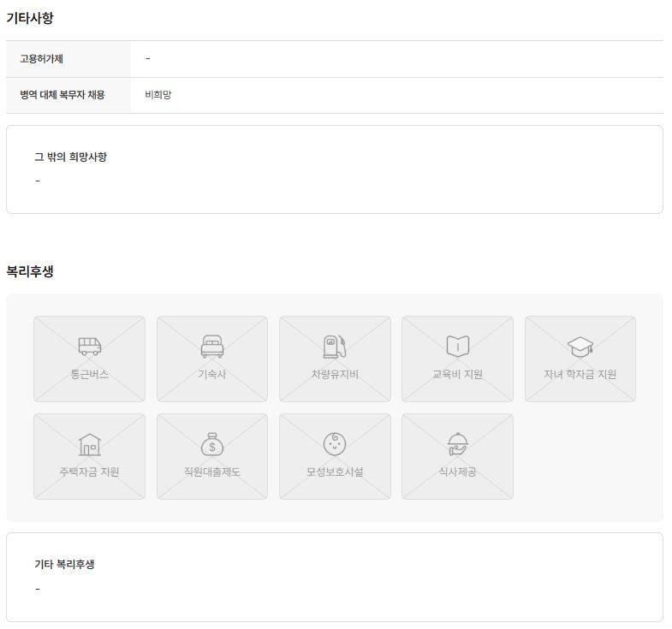Image resolution: width=672 pixels, height=629 pixels.
Task: Select the 직원대출제도 label text
Action: click(212, 472)
